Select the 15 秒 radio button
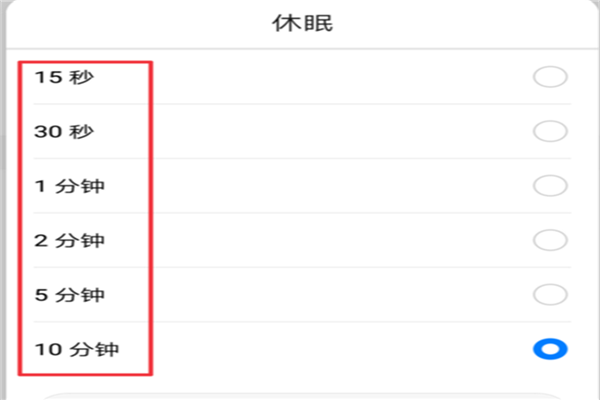Image resolution: width=600 pixels, height=400 pixels. (x=550, y=77)
